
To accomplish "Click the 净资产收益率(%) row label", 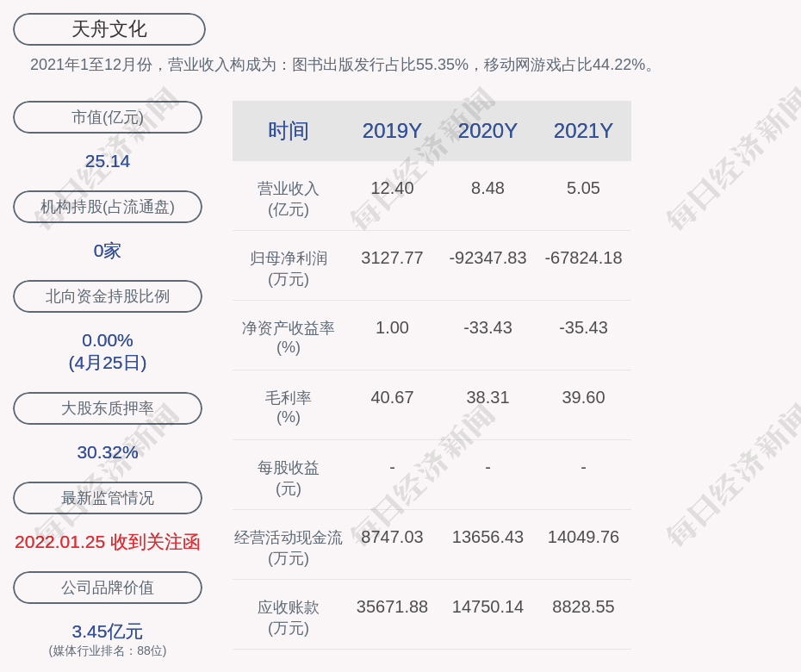I will click(x=289, y=338).
